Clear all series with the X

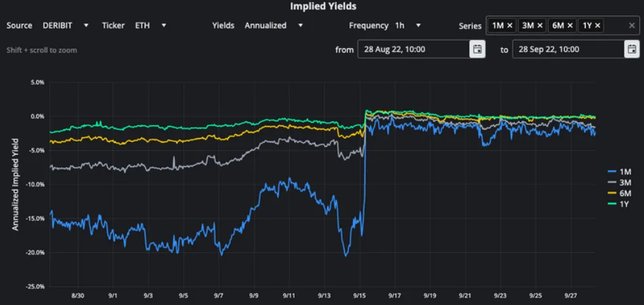click(632, 26)
